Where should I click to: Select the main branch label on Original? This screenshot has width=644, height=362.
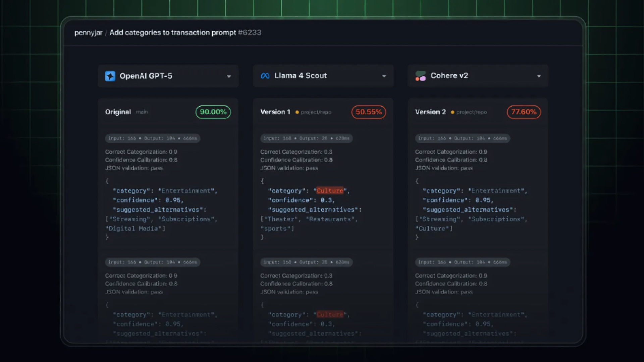[x=142, y=112]
